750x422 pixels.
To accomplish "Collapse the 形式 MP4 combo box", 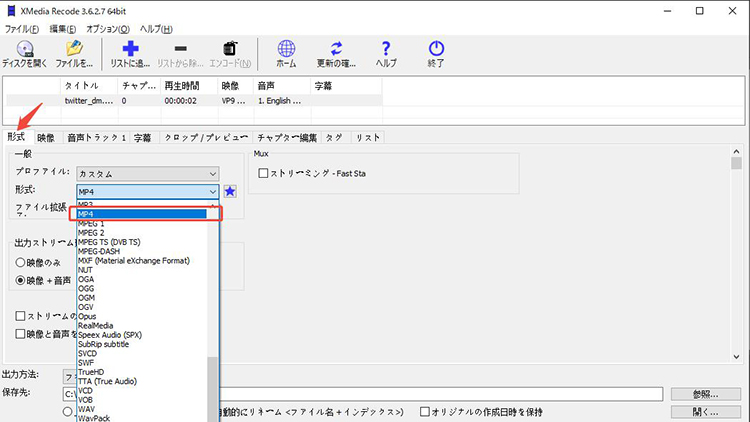I will 148,192.
